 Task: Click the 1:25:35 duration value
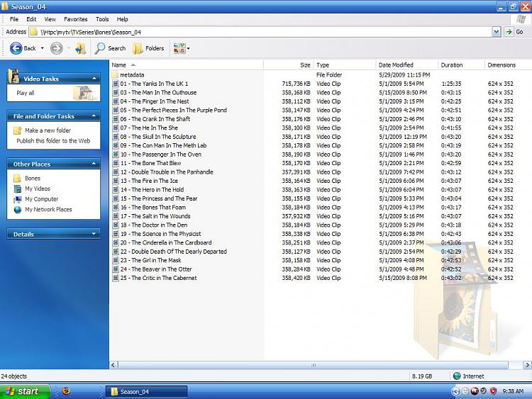pyautogui.click(x=451, y=84)
